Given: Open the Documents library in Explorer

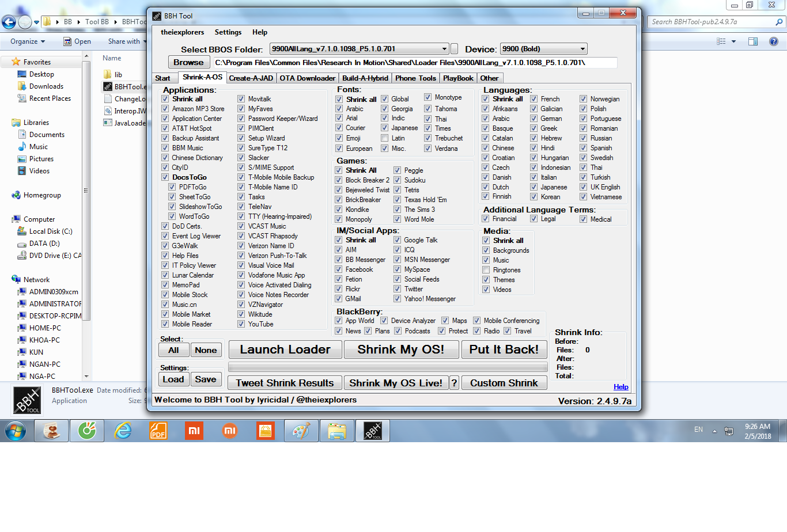Looking at the screenshot, I should tap(47, 135).
